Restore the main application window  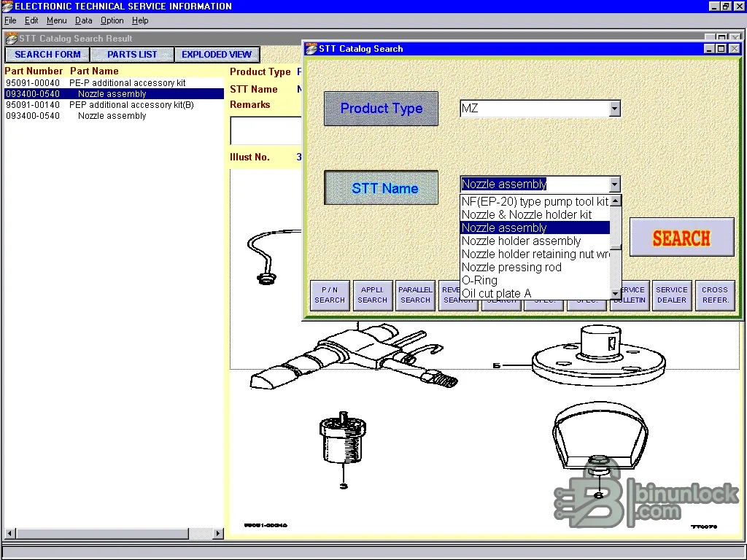726,6
